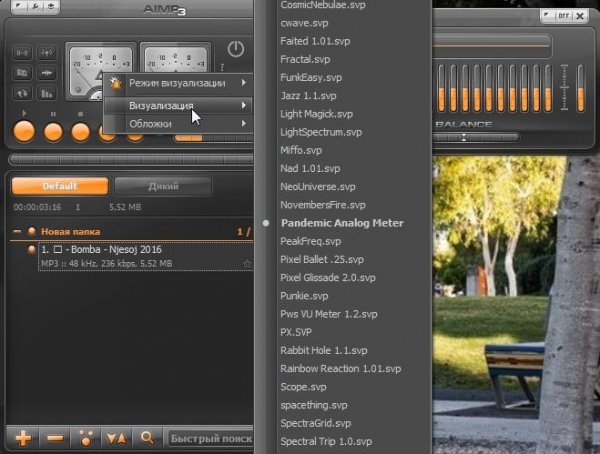Stop playback with the Stop orange button
600x454 pixels.
pyautogui.click(x=80, y=132)
